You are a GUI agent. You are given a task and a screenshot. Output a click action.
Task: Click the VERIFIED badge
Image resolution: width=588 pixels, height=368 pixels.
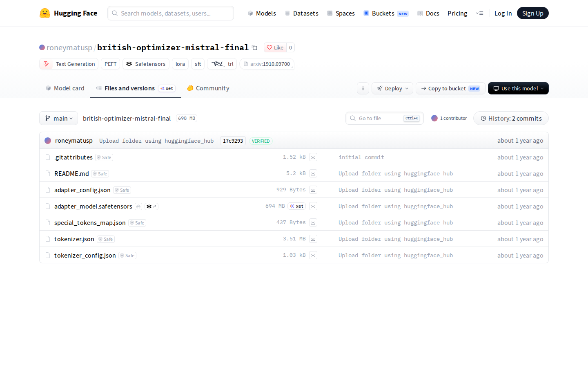point(261,141)
